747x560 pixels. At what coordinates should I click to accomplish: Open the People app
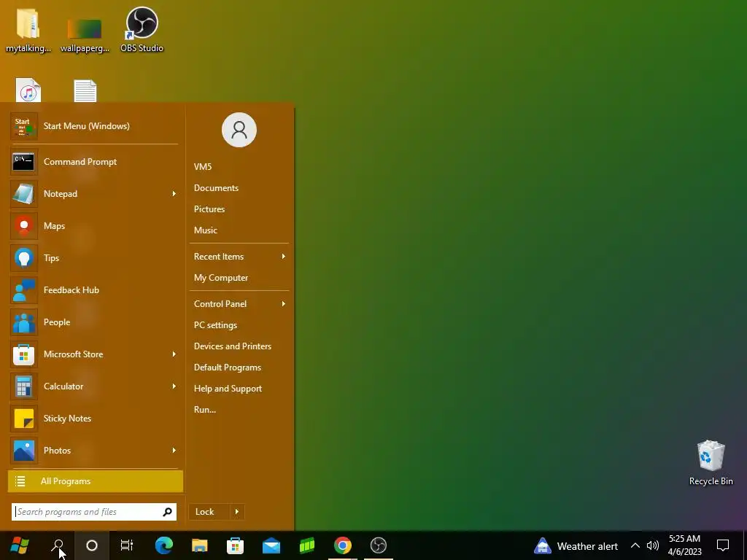coord(94,322)
